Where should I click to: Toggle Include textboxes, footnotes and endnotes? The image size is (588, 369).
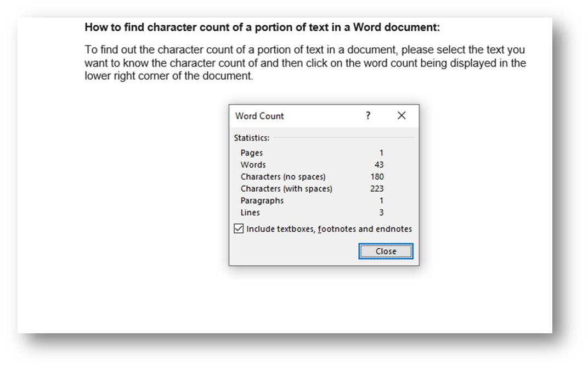(x=239, y=228)
